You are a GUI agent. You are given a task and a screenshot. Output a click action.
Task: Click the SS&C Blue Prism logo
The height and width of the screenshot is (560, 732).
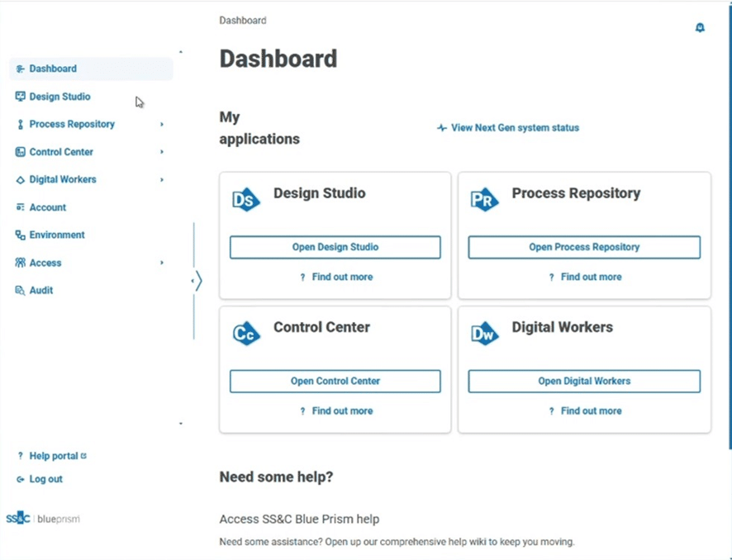point(43,519)
